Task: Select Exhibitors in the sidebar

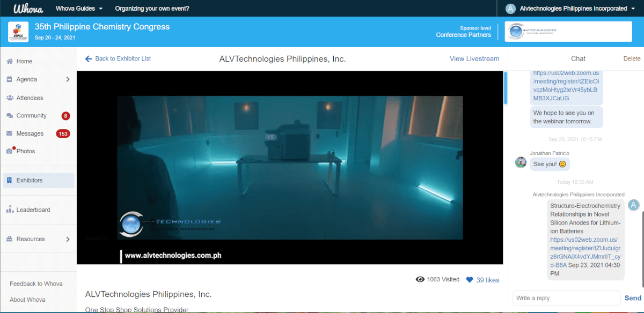Action: 38,181
